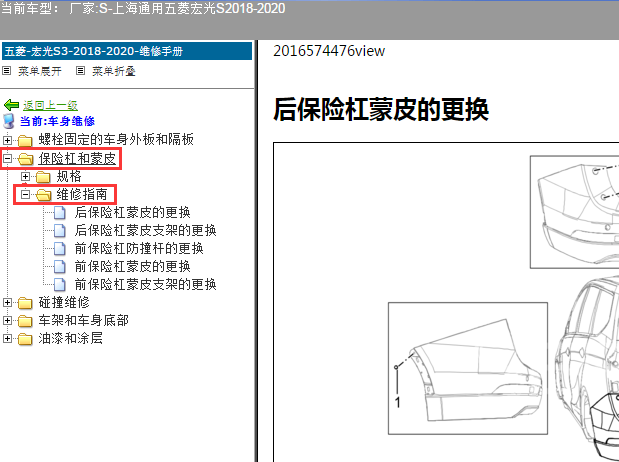
Task: Click 菜单折叠 to collapse all menus
Action: [114, 71]
